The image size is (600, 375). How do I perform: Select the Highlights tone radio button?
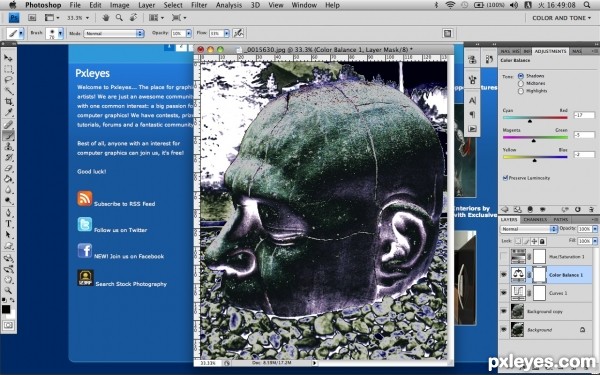point(521,91)
